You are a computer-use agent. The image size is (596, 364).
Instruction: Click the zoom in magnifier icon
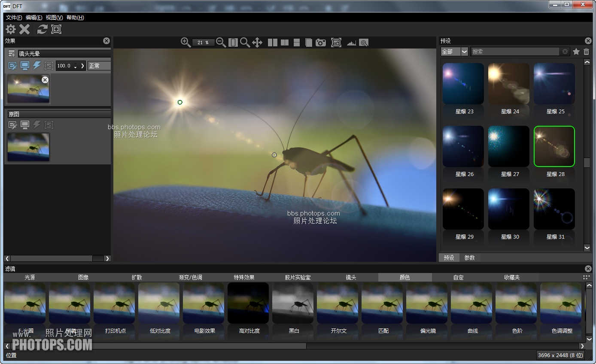click(x=185, y=42)
